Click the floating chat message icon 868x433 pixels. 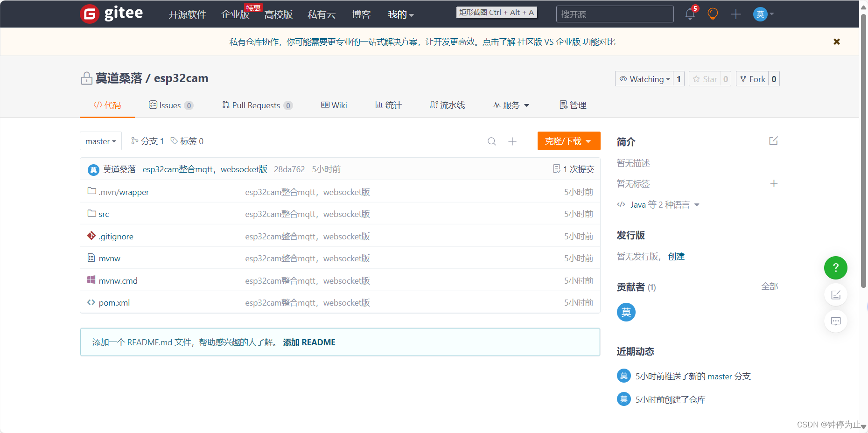pos(836,321)
